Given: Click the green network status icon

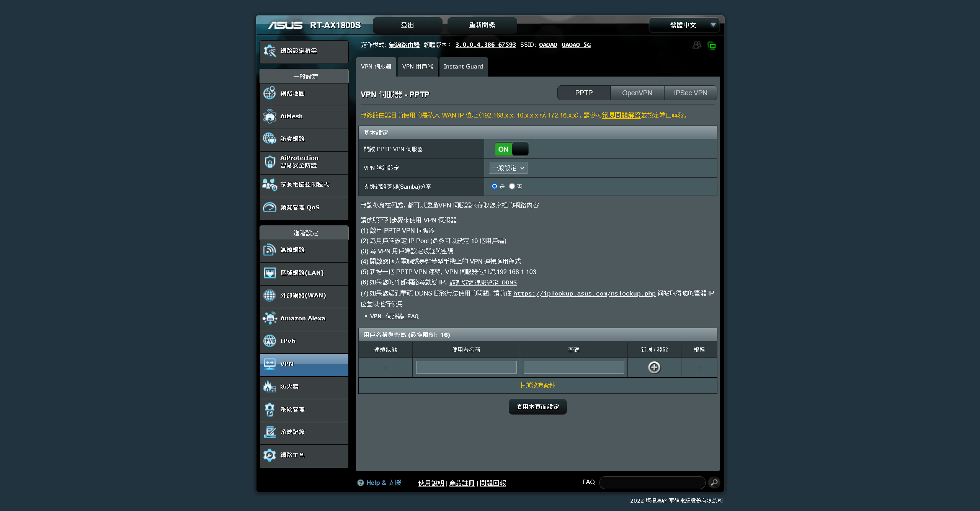Looking at the screenshot, I should [x=712, y=46].
